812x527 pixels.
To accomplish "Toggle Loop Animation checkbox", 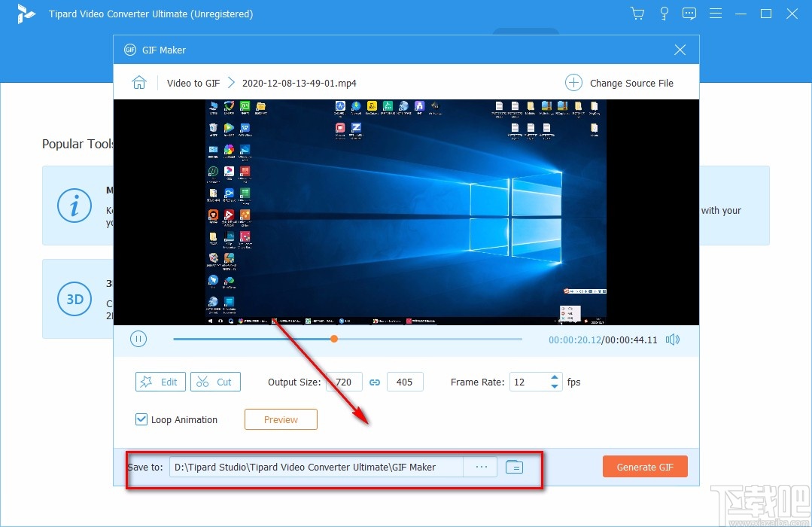I will pyautogui.click(x=141, y=419).
